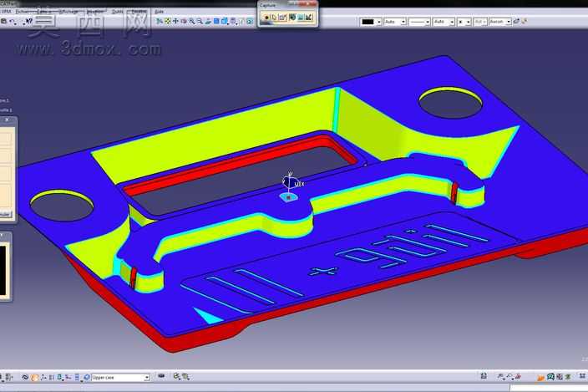This screenshot has width=588, height=392.
Task: Select the Pan view tool
Action: coord(175,22)
